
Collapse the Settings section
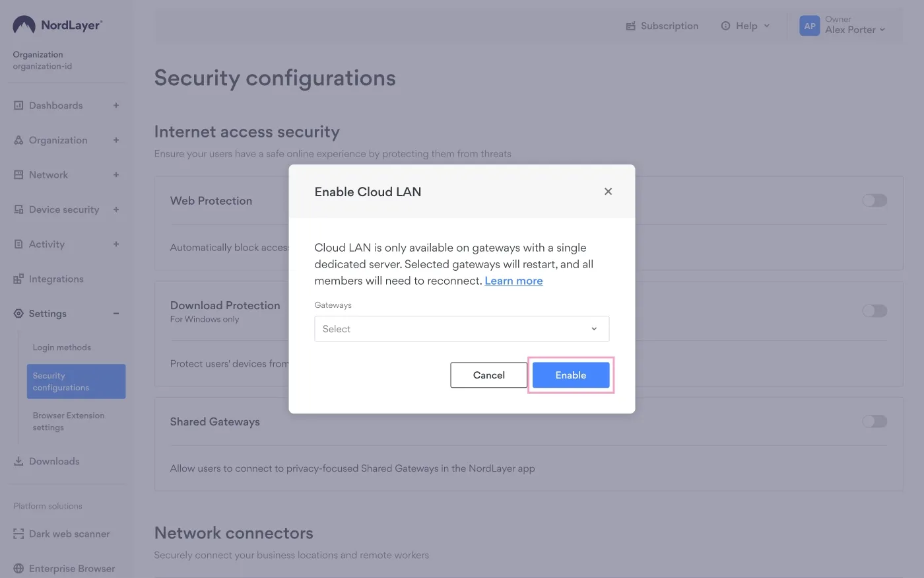pyautogui.click(x=115, y=313)
